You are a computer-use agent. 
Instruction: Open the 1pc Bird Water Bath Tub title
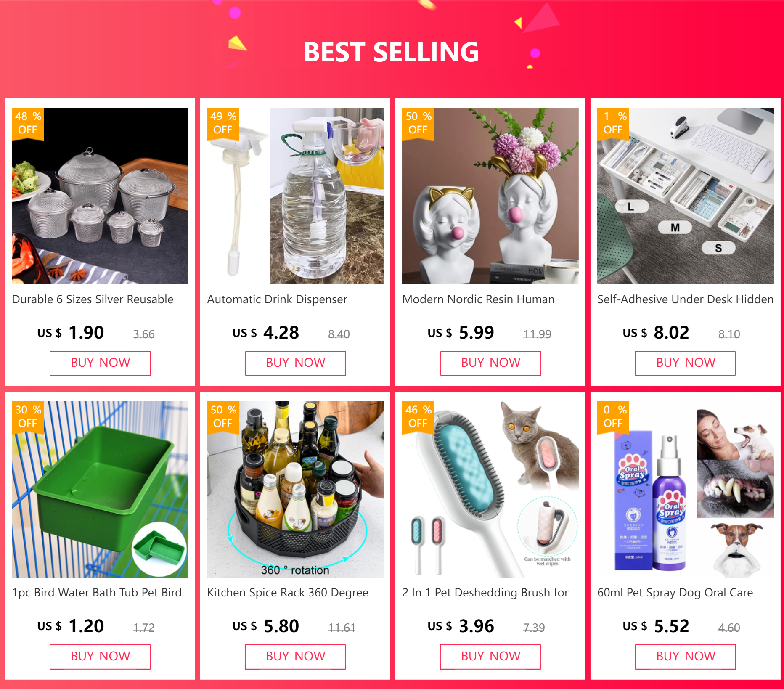[x=97, y=593]
